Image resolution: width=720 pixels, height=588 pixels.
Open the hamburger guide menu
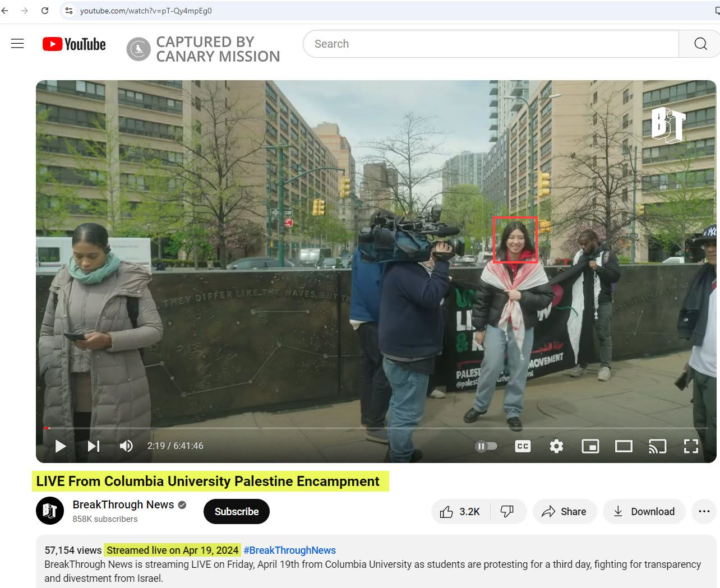[x=17, y=44]
